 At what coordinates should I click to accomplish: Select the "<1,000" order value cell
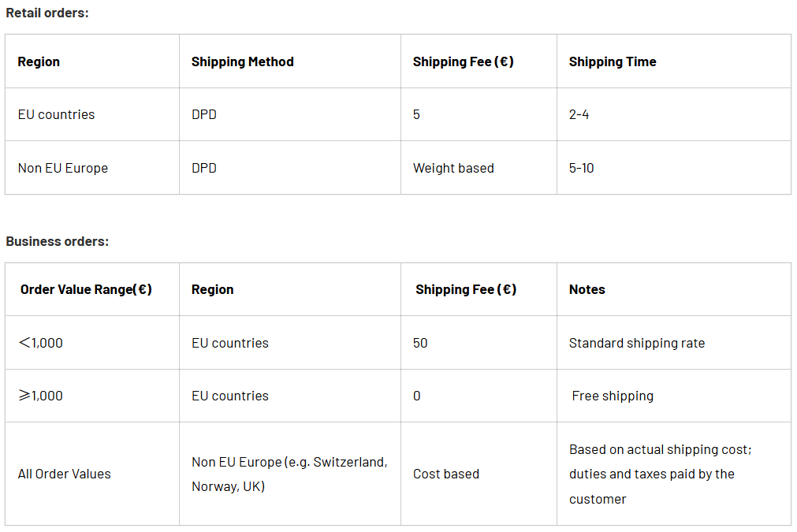[40, 343]
